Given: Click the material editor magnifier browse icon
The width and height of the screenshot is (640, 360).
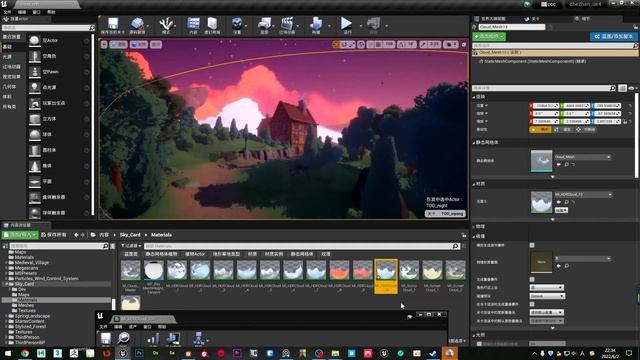Looking at the screenshot, I should click(x=123, y=338).
